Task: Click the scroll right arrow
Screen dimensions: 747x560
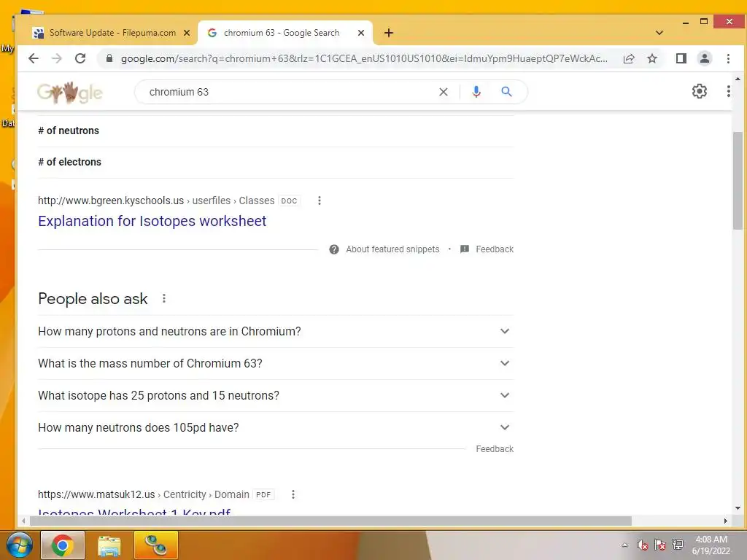Action: (726, 521)
